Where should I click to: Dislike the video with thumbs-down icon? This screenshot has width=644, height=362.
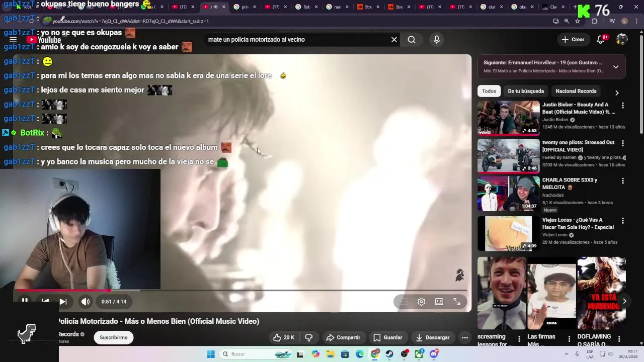[309, 337]
